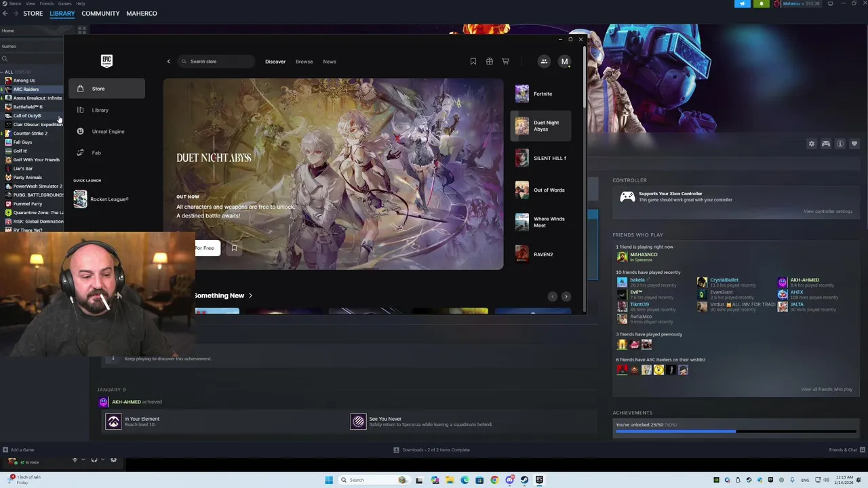The width and height of the screenshot is (868, 488).
Task: Open Epic account avatar M
Action: [x=564, y=62]
